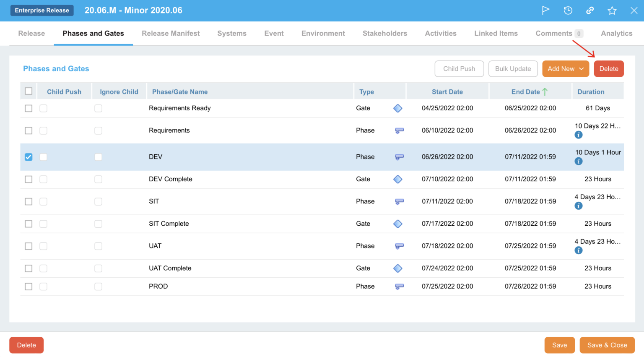Click the Bulk Update button
This screenshot has height=357, width=644.
pyautogui.click(x=513, y=69)
